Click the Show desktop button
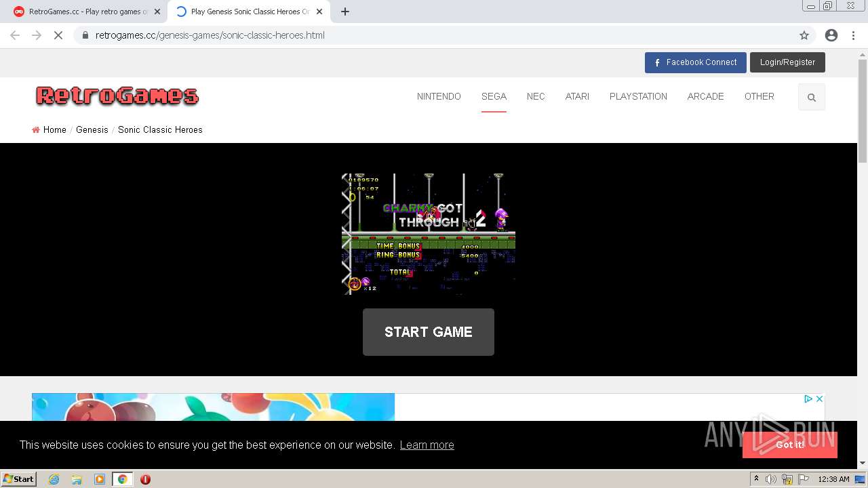Viewport: 868px width, 488px height. tap(861, 479)
